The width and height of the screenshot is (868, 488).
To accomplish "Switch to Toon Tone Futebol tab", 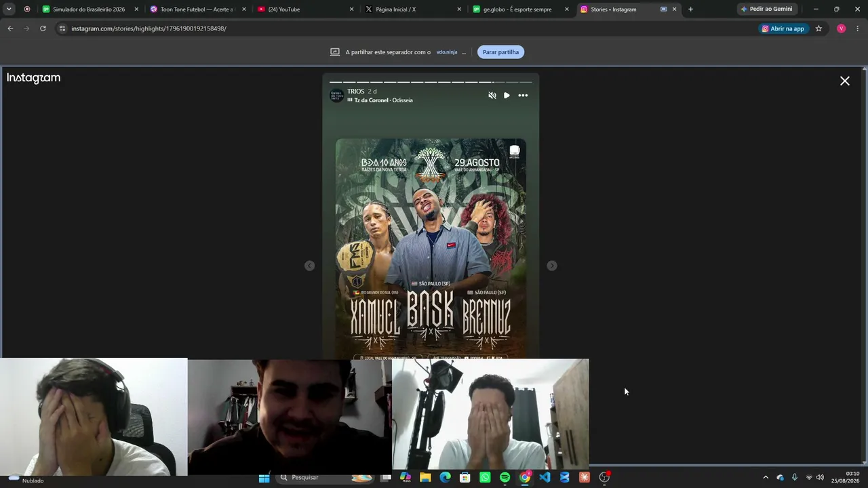I will click(x=197, y=9).
